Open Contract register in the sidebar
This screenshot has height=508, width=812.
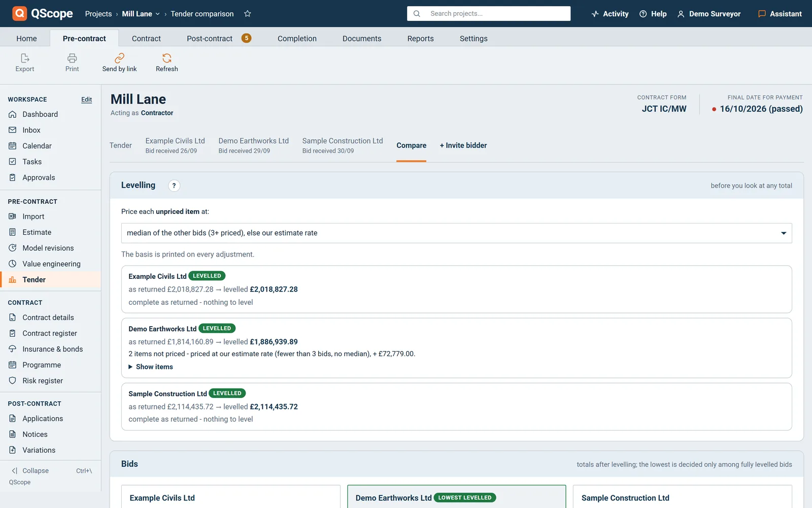point(51,333)
